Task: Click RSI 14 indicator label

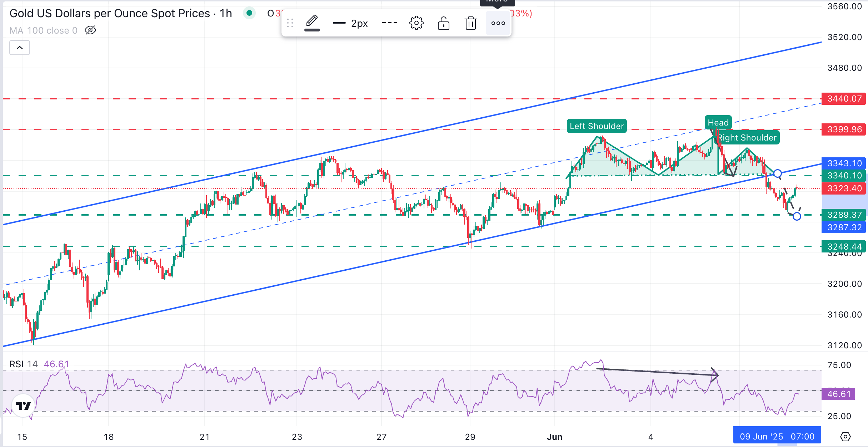Action: (23, 364)
